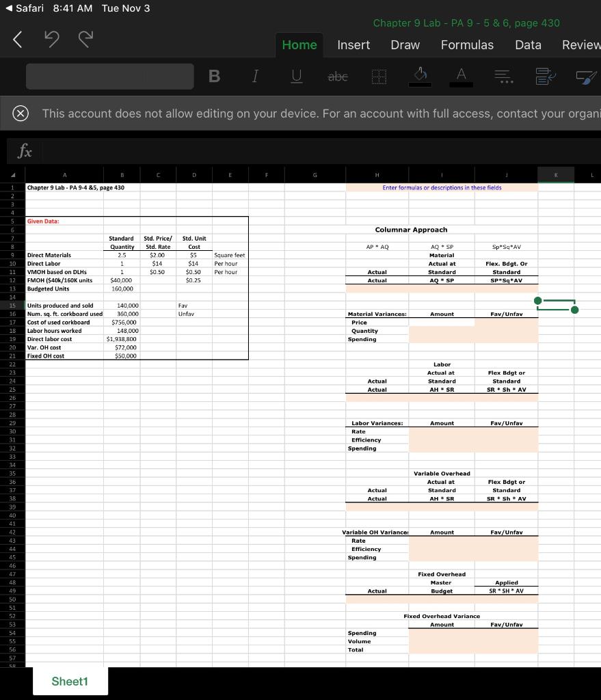Choose the font color tool
The width and height of the screenshot is (601, 700).
click(462, 77)
